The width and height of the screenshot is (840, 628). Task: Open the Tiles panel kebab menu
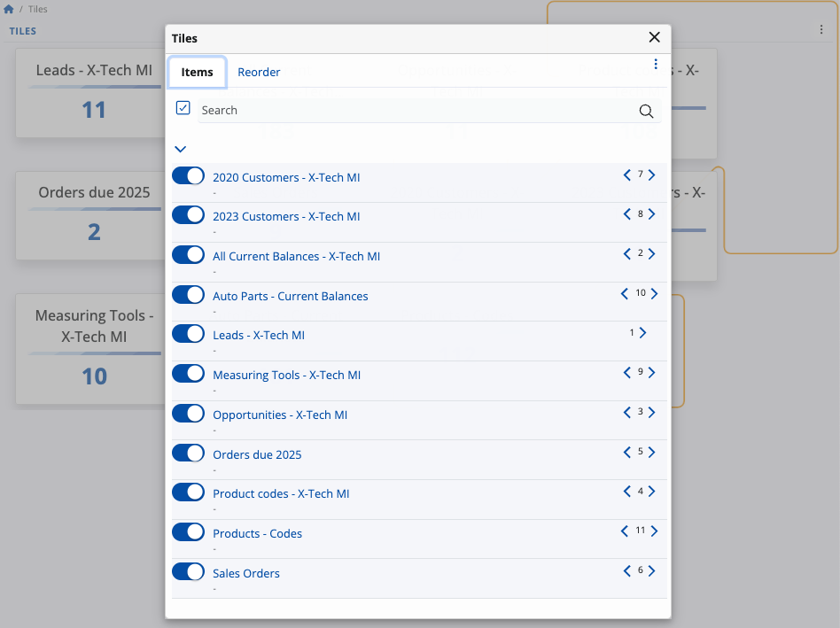click(821, 30)
